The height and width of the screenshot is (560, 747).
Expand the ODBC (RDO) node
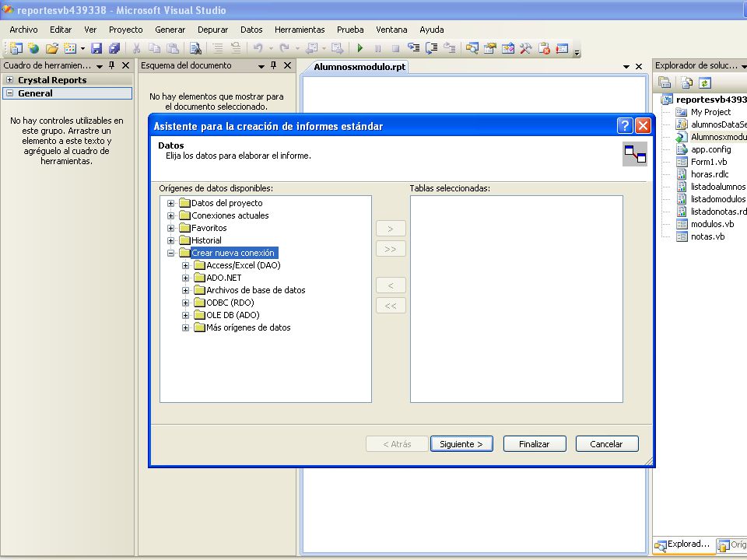tap(186, 303)
